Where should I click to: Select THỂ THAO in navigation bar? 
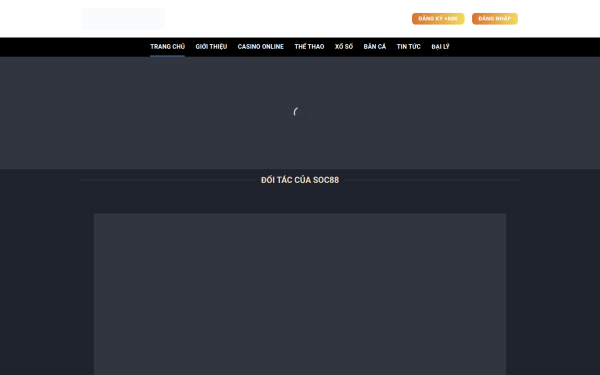point(309,47)
